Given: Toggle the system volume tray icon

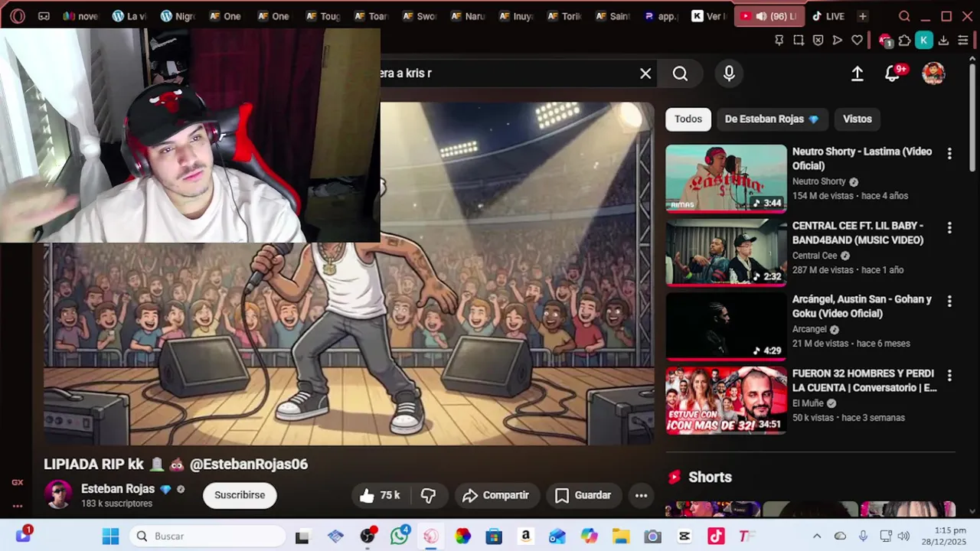Looking at the screenshot, I should (x=903, y=536).
